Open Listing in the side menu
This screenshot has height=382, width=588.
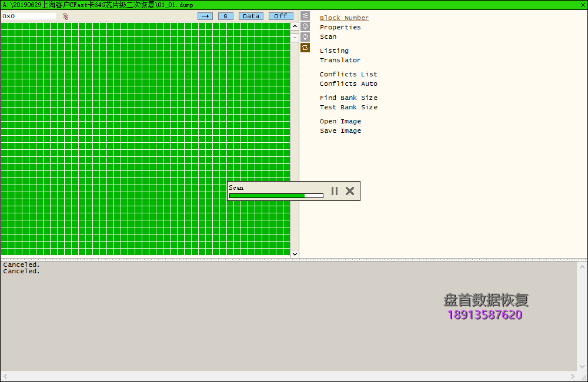pos(334,51)
